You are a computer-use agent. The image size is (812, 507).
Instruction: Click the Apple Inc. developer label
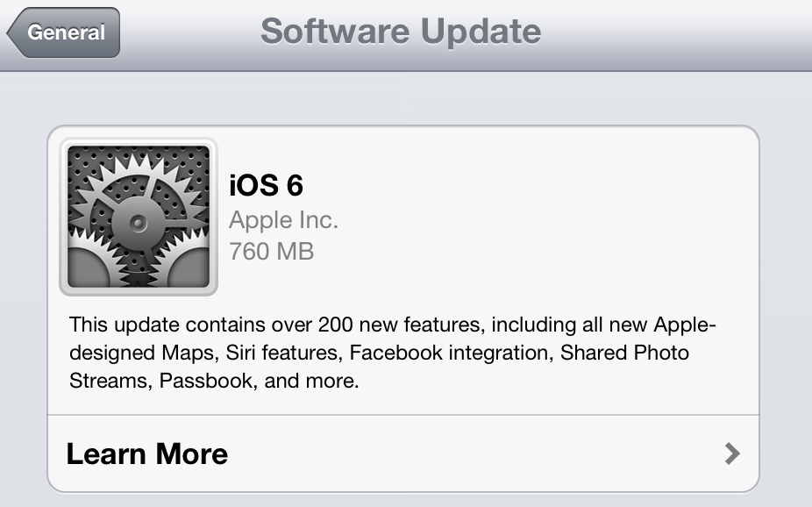coord(283,219)
